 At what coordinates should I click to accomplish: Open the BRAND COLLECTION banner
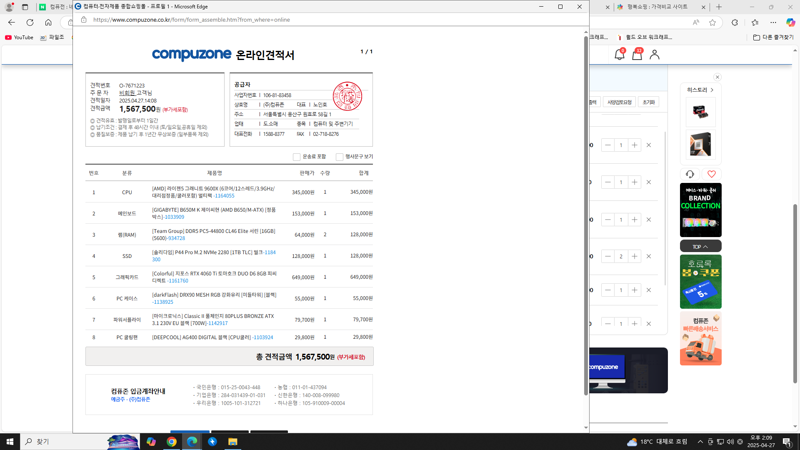[x=701, y=210]
